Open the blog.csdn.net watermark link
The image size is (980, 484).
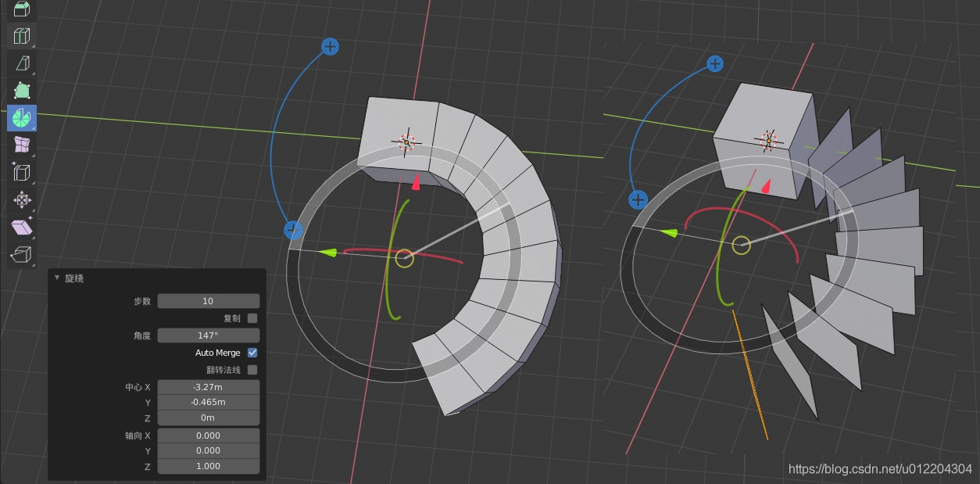[880, 469]
